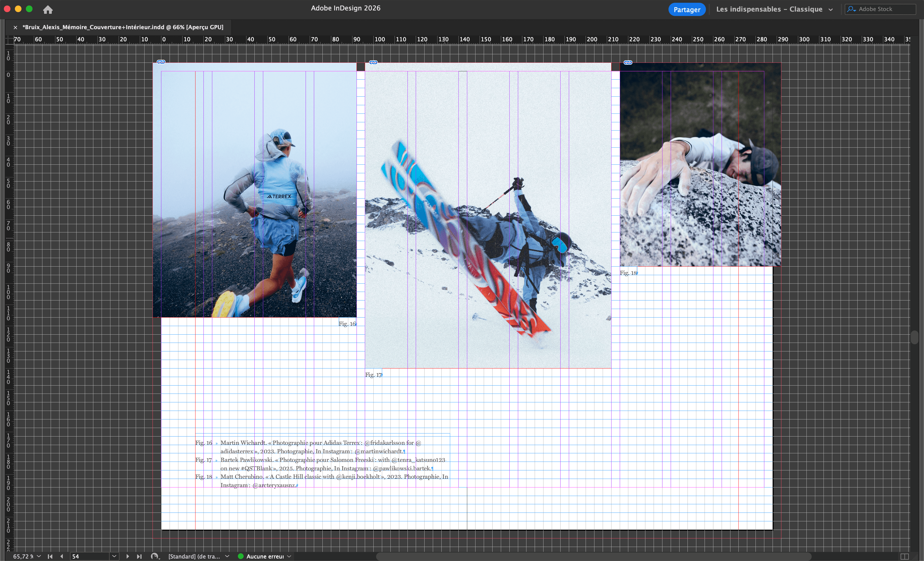Close the Bruix_Alexis_Mémoire document tab
This screenshot has height=561, width=924.
pos(15,27)
